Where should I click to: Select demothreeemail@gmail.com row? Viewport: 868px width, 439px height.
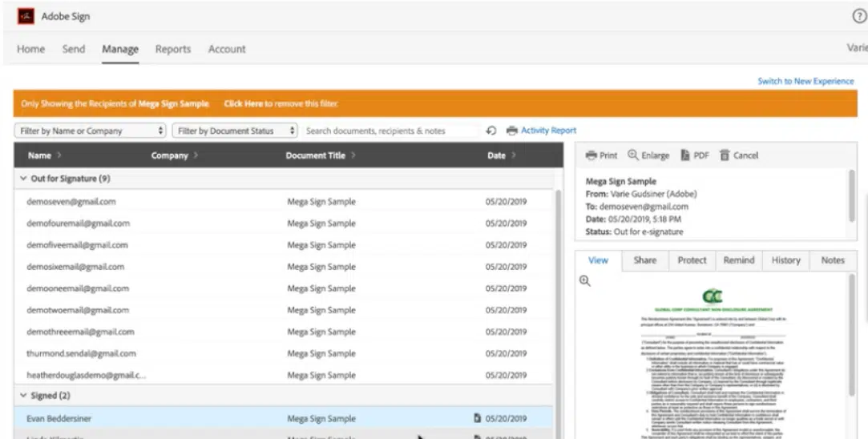[284, 332]
